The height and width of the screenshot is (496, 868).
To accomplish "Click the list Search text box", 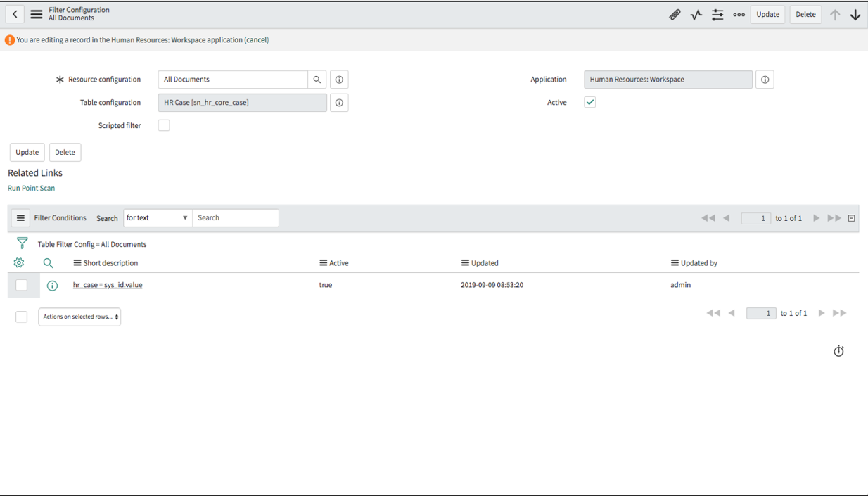I will click(x=236, y=218).
